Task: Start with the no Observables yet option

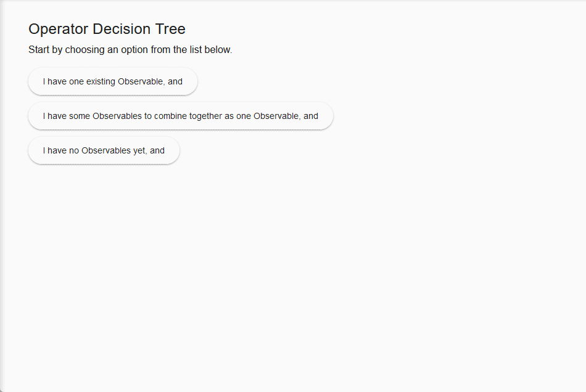Action: click(x=104, y=150)
